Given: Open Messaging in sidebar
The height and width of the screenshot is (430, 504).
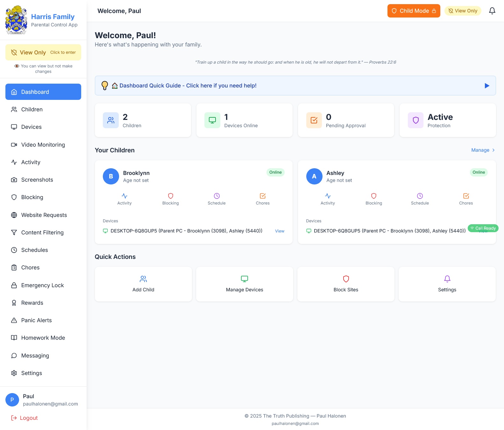Looking at the screenshot, I should click(x=43, y=356).
